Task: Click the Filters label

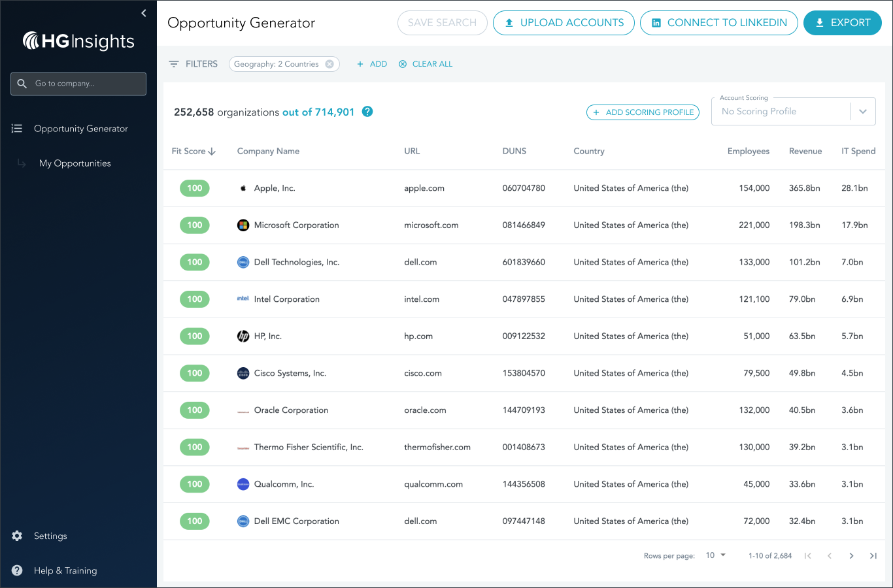Action: (201, 64)
